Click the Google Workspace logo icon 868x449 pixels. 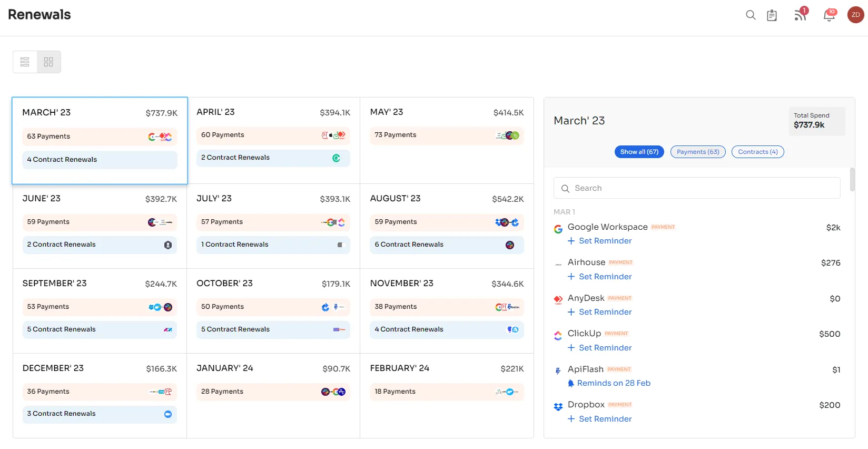pos(558,229)
